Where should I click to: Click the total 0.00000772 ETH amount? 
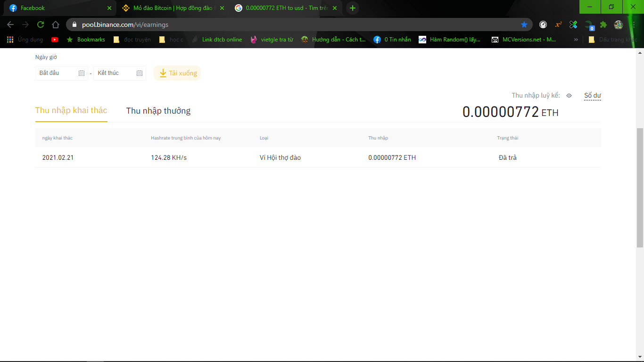[x=511, y=112]
